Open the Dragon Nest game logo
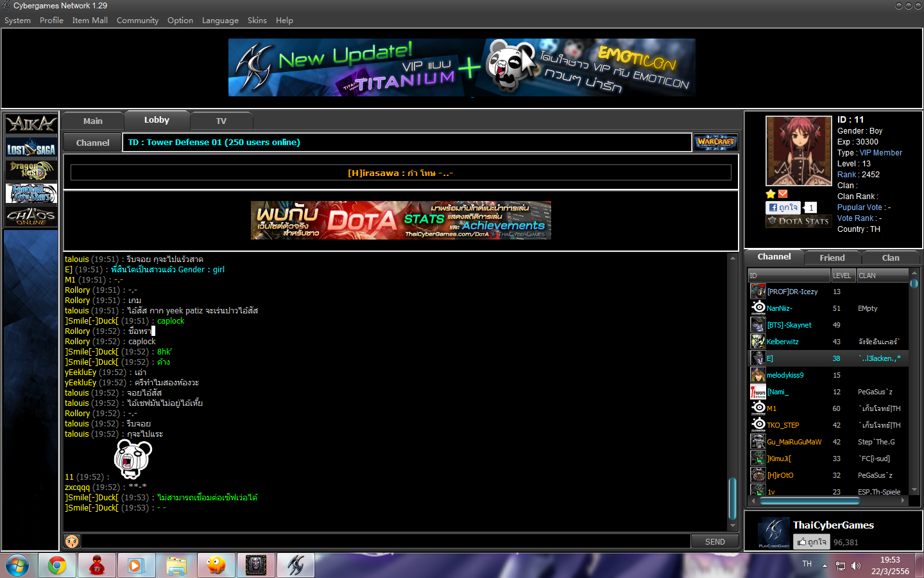This screenshot has height=578, width=924. point(31,170)
